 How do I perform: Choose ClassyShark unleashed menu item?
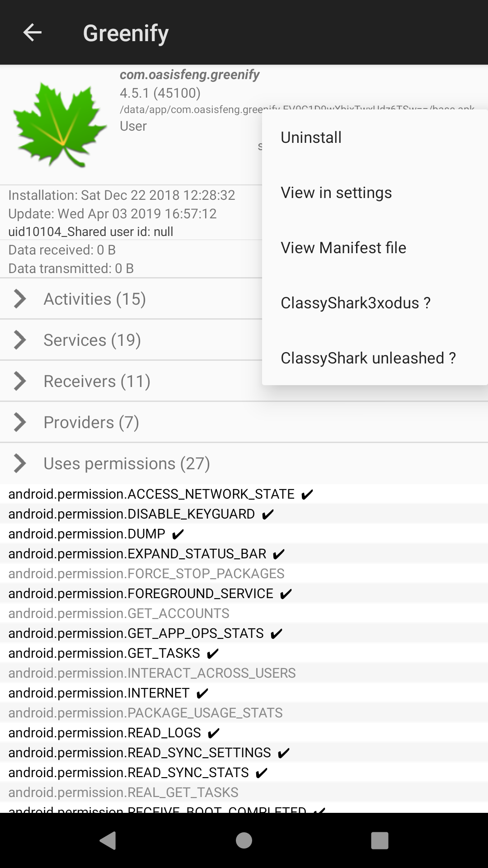point(368,358)
